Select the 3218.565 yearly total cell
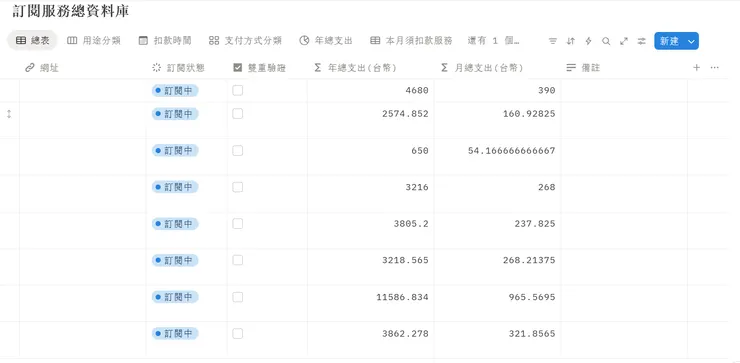Viewport: 740px width, 363px height. (x=371, y=267)
